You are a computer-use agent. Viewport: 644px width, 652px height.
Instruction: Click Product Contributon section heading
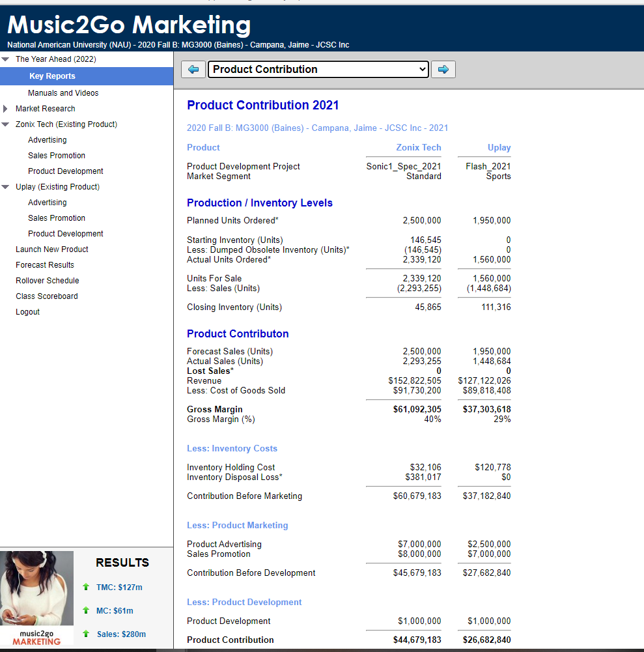coord(238,334)
